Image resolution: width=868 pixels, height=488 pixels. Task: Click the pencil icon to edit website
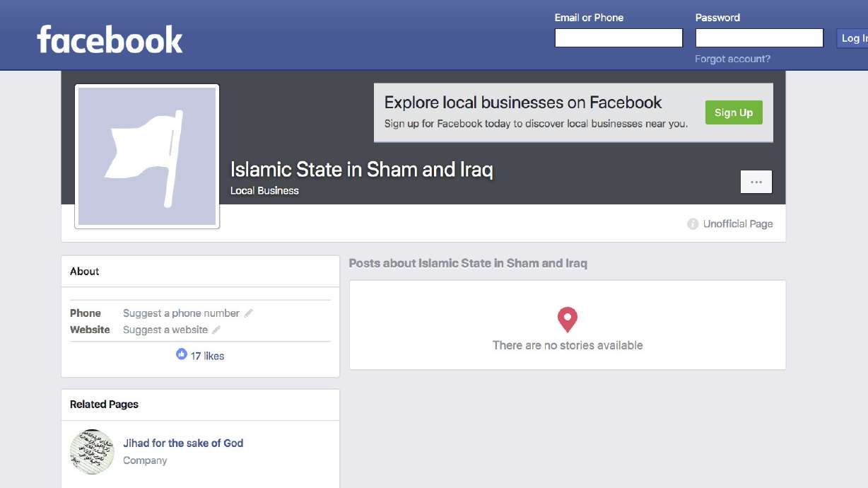[216, 330]
